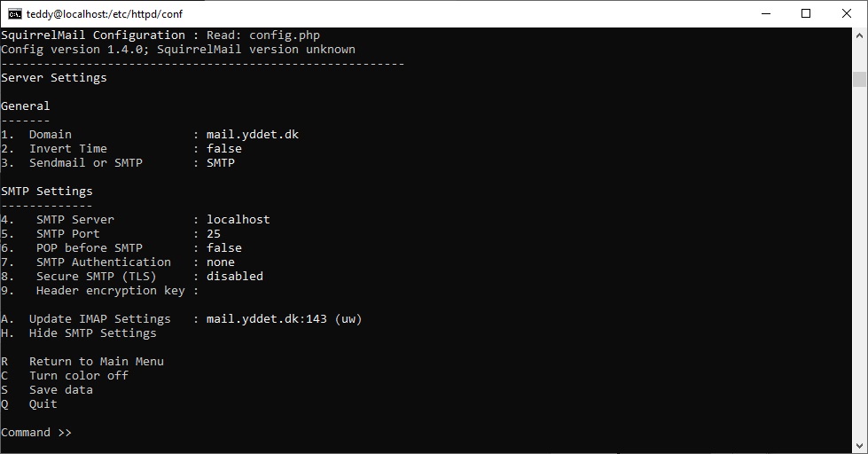Click the Sendmail or SMTP option line
Image resolution: width=868 pixels, height=454 pixels.
click(118, 163)
